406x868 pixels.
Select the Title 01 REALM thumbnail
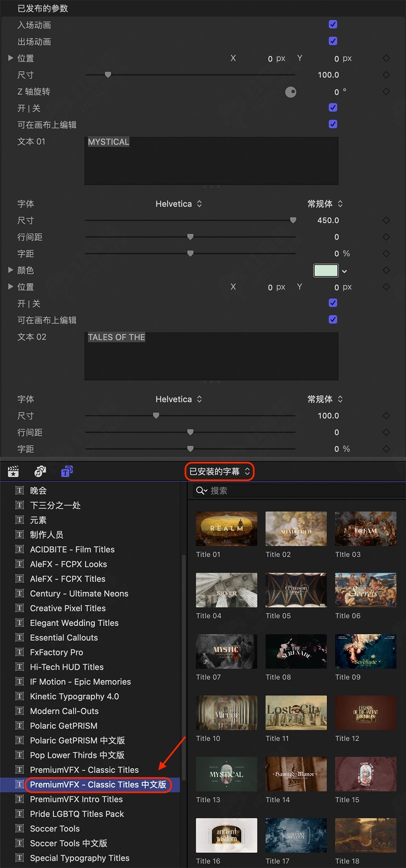click(226, 528)
